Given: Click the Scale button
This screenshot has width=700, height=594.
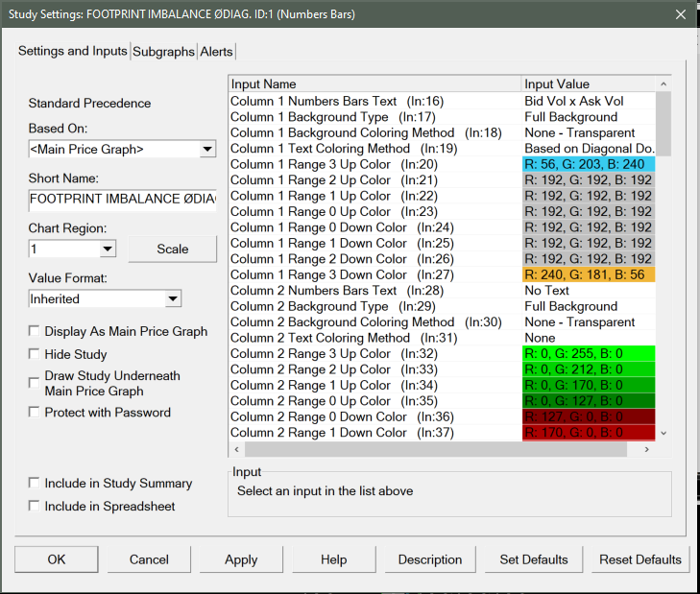Looking at the screenshot, I should tap(172, 249).
